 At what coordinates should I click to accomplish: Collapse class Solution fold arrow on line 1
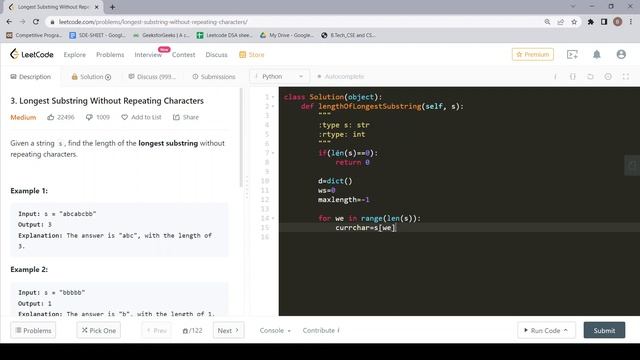pyautogui.click(x=273, y=97)
